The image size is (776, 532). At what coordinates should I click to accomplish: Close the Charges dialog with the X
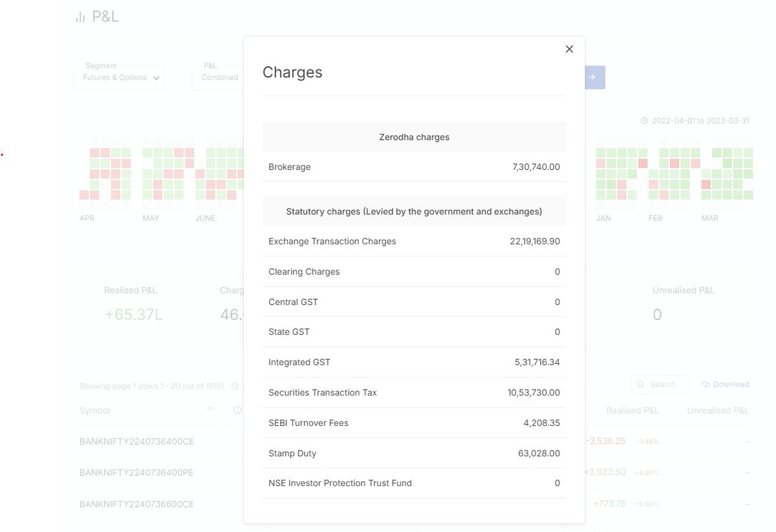569,49
